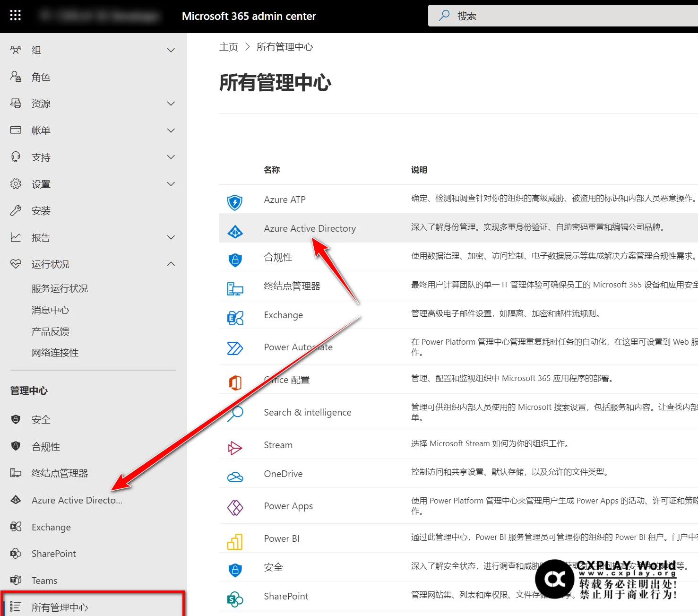This screenshot has height=616, width=698.
Task: Click the 所有管理中心 breadcrumb text
Action: point(284,47)
